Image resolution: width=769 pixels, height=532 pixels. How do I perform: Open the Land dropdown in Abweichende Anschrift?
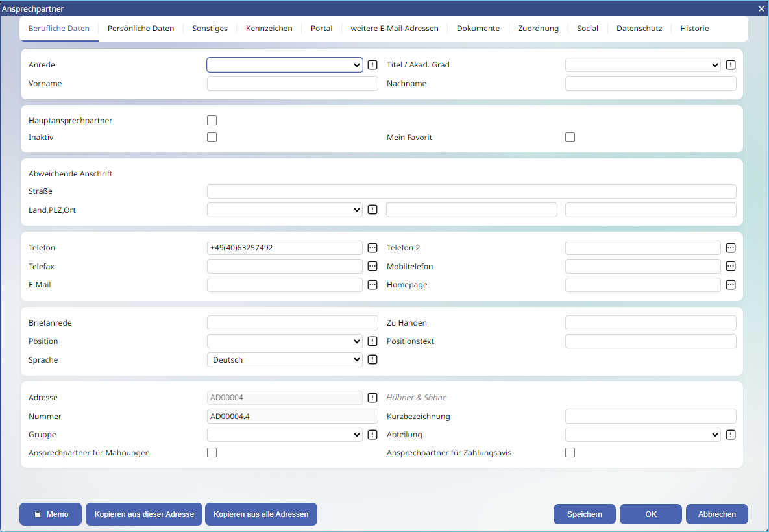(x=285, y=210)
